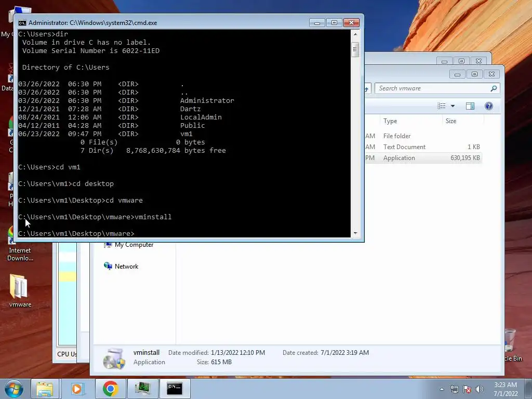Select the Internet Download Manager desktop icon
This screenshot has height=399, width=532.
click(x=20, y=244)
